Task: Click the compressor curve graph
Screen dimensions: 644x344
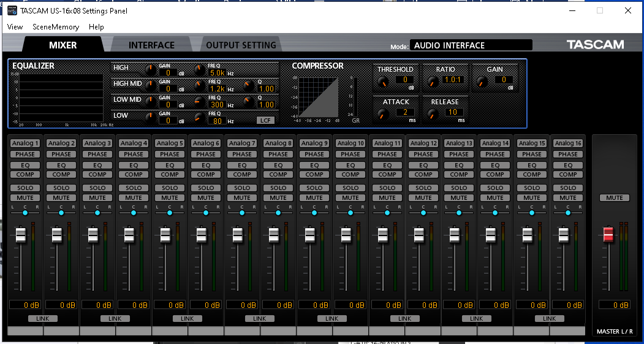Action: click(318, 97)
